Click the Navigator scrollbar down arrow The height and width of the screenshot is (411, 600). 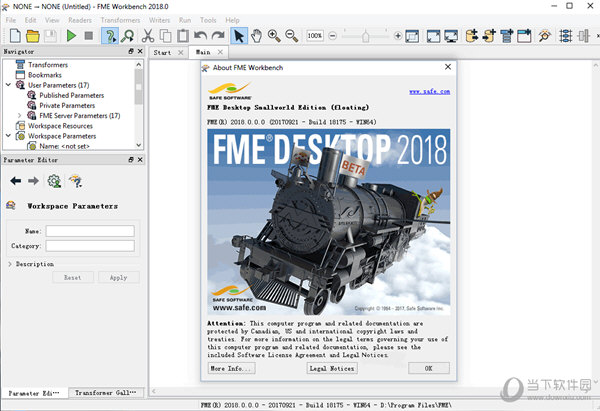click(139, 145)
